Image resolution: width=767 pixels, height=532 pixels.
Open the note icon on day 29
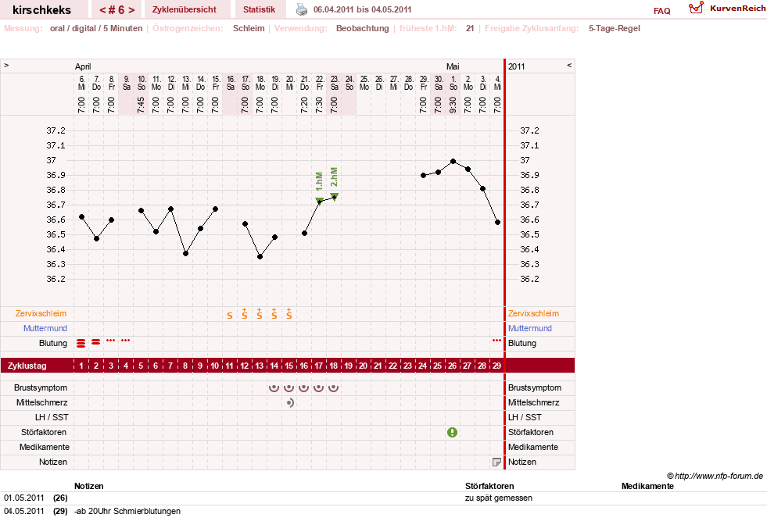pyautogui.click(x=496, y=462)
